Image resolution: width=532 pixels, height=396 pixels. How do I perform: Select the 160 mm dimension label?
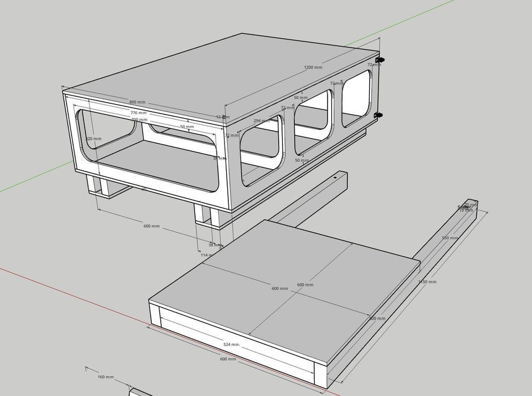coord(105,377)
